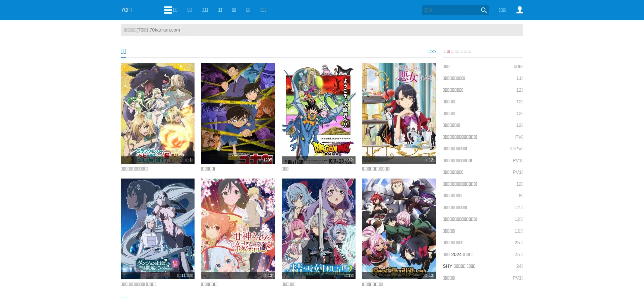Image resolution: width=644 pixels, height=298 pixels.
Task: Click title link under Seirei Gensouki 2 poster
Action: [288, 284]
